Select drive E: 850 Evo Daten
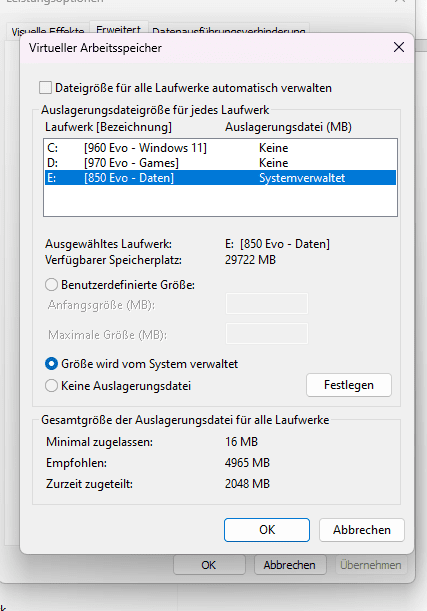 (220, 178)
